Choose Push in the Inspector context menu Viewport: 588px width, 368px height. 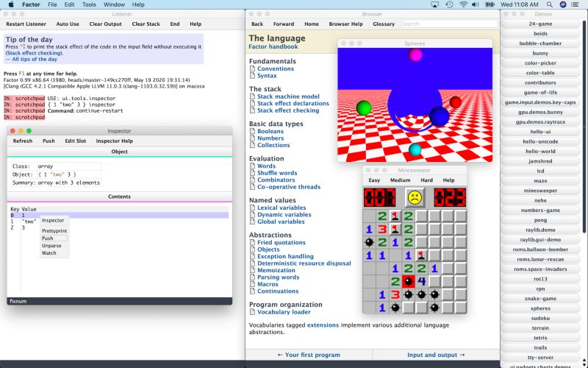pyautogui.click(x=54, y=238)
